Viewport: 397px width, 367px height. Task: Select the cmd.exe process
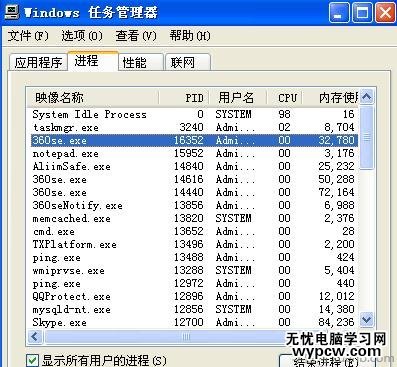[193, 231]
